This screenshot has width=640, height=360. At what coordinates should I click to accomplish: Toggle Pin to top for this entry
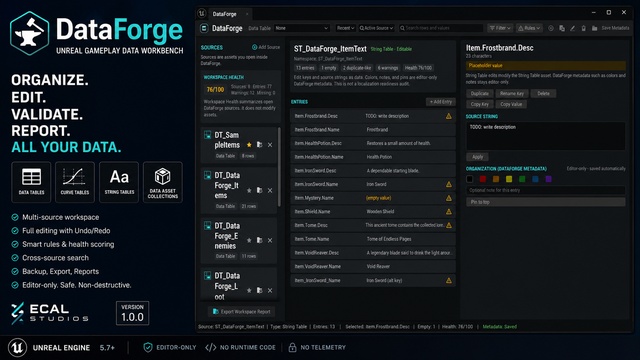[x=545, y=202]
